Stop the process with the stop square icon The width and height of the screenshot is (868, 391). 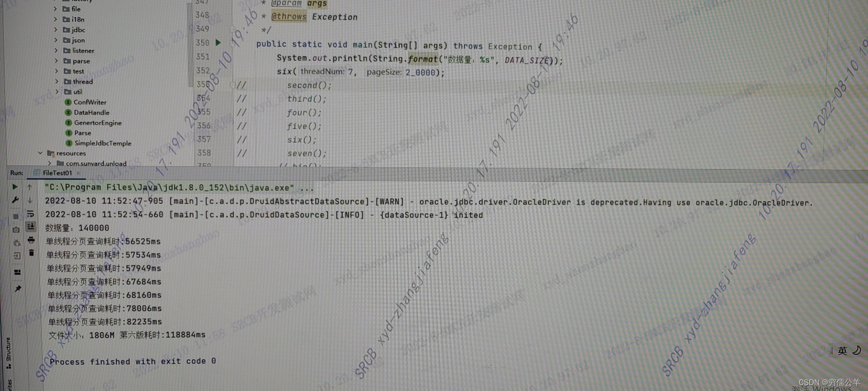pos(15,216)
